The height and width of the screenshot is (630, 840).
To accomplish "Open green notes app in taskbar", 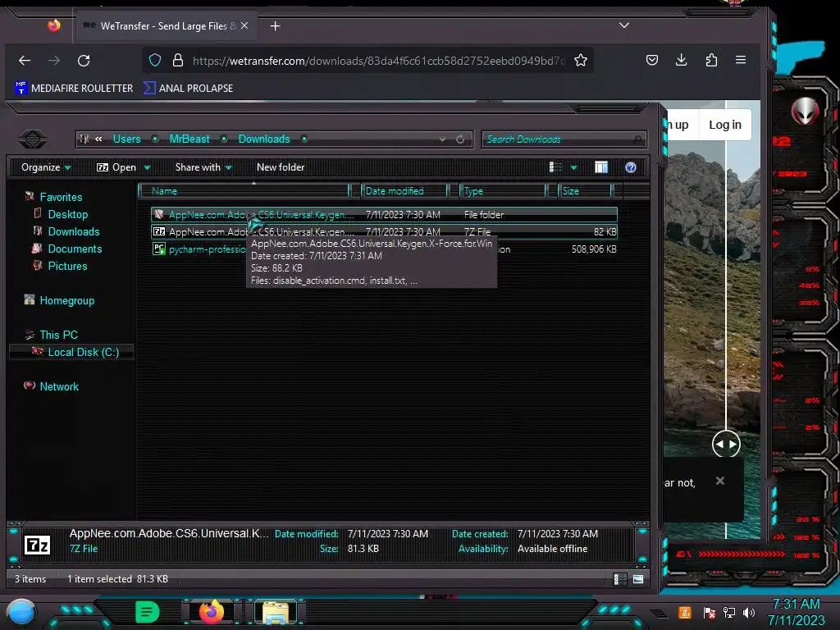I will point(147,612).
